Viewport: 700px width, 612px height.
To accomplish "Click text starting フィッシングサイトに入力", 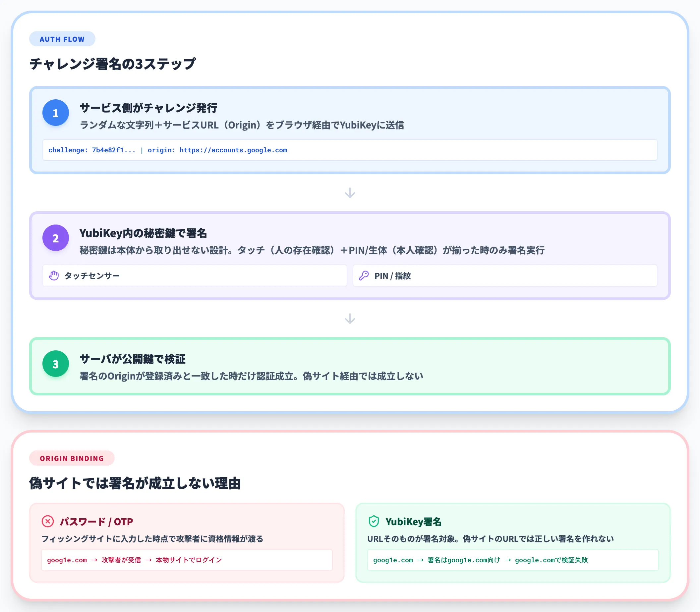I will pyautogui.click(x=152, y=538).
